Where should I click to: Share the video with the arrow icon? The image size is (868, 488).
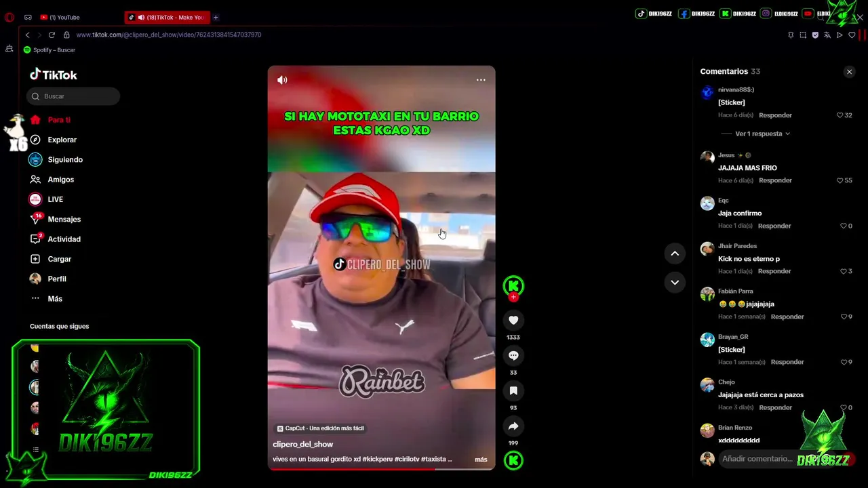pos(513,426)
